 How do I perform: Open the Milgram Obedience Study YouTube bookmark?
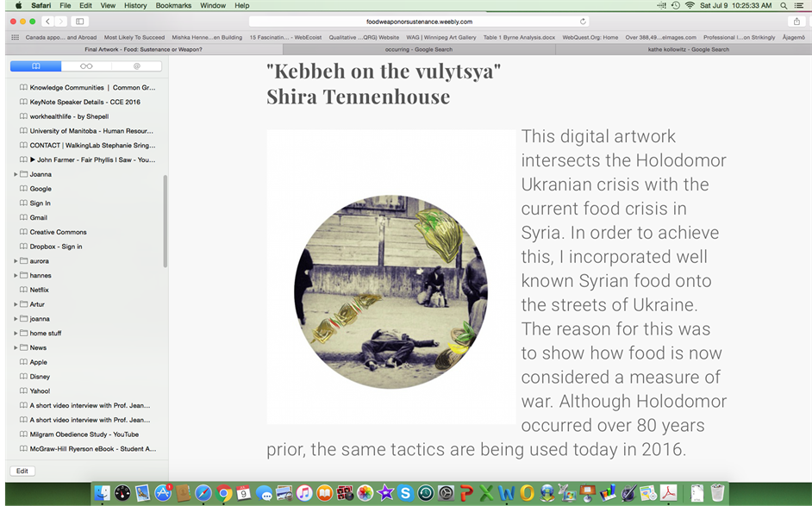click(84, 434)
